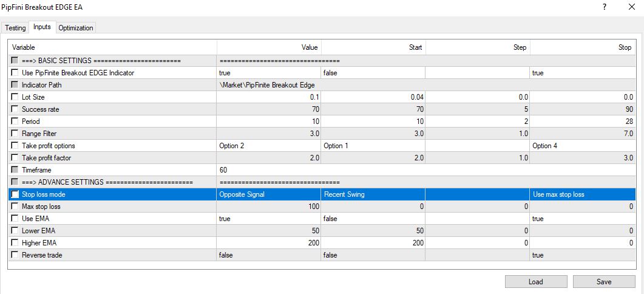Screen dimensions: 644x294
Task: Close the PipFini Breakout EDGE EA dialog
Action: (632, 7)
